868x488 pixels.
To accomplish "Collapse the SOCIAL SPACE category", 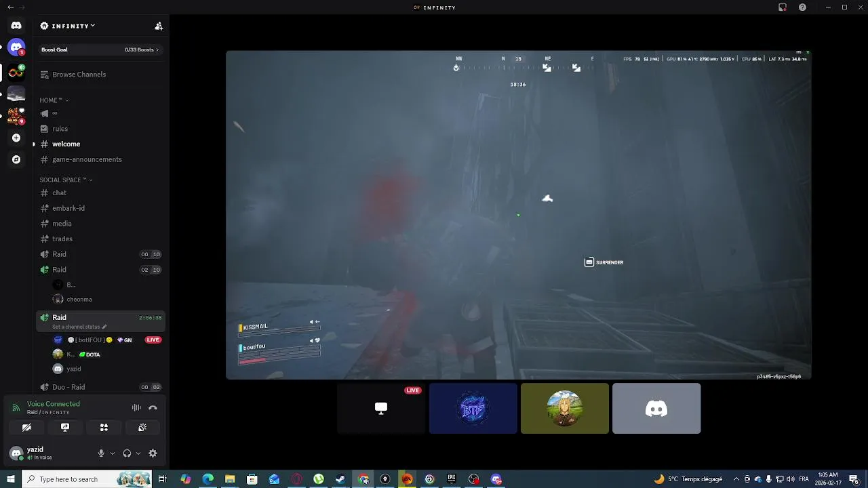I will pyautogui.click(x=66, y=180).
